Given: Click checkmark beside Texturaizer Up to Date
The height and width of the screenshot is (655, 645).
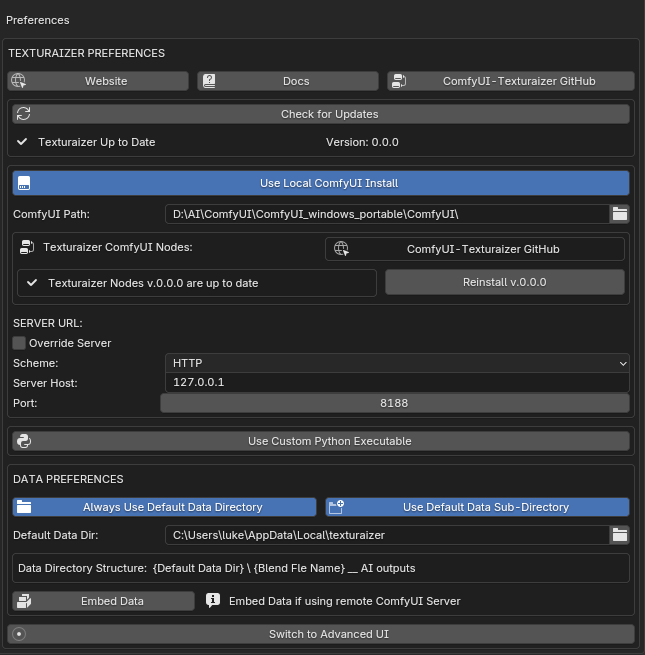Looking at the screenshot, I should (x=22, y=142).
